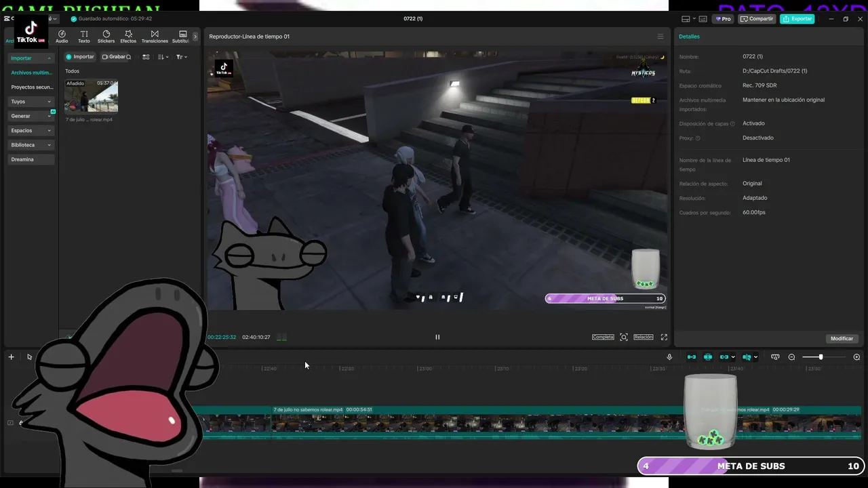
Task: Click the Grabar record button
Action: tap(113, 57)
